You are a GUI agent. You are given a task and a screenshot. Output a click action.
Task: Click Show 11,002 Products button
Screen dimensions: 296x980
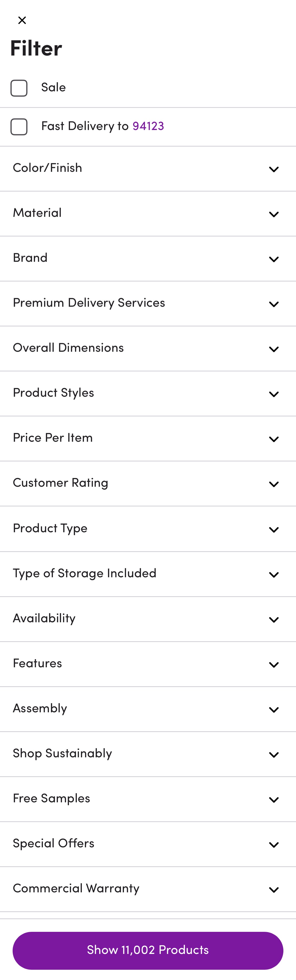pyautogui.click(x=148, y=950)
